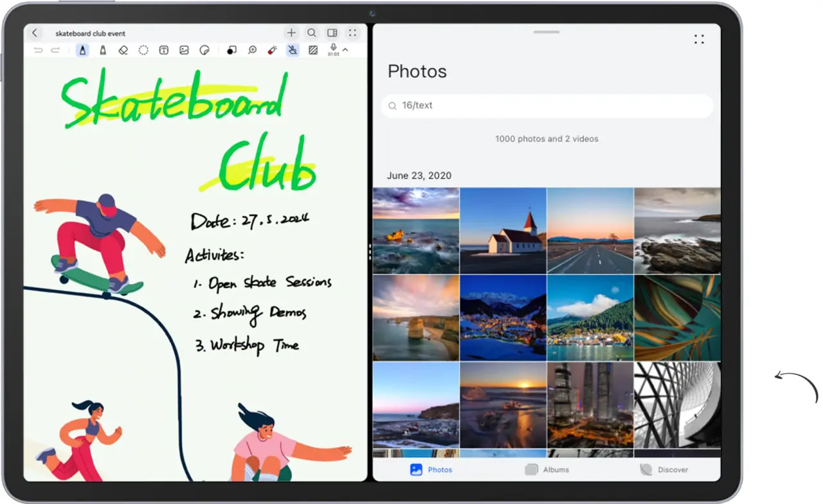
Task: Open the lakeside town with green mountain photo
Action: [590, 318]
